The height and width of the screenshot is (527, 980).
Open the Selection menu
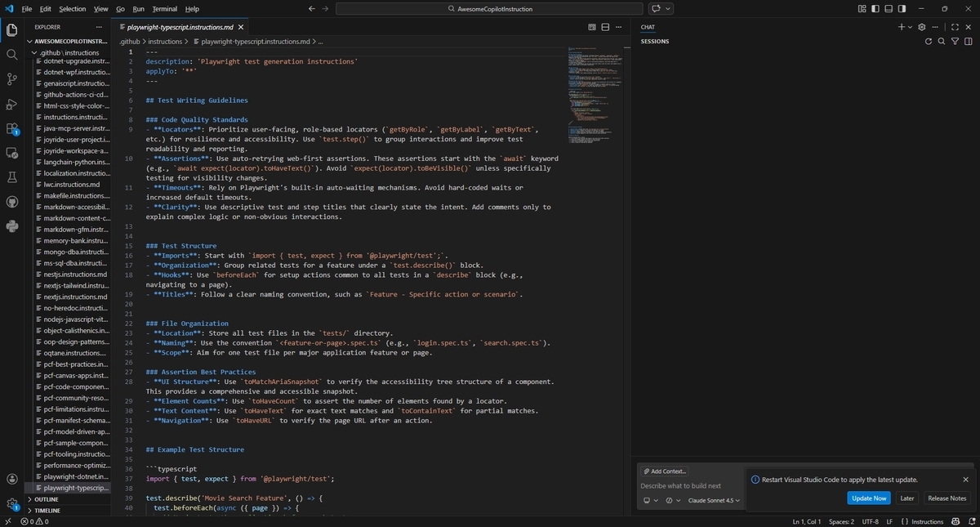point(72,8)
